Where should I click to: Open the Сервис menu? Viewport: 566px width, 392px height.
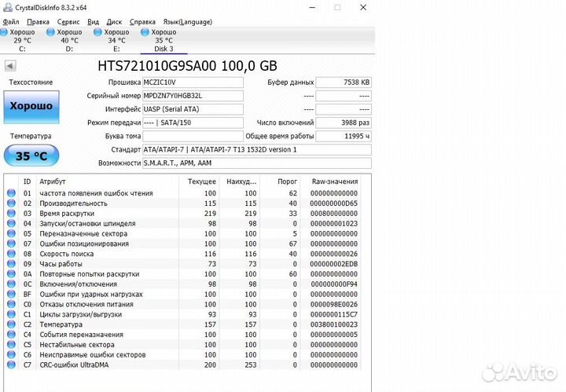tap(68, 22)
